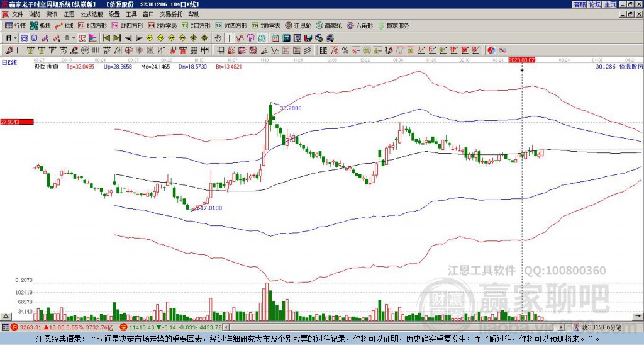This screenshot has width=644, height=345.
Task: Click the black right arrow step-forward icon
Action: coord(139,38)
